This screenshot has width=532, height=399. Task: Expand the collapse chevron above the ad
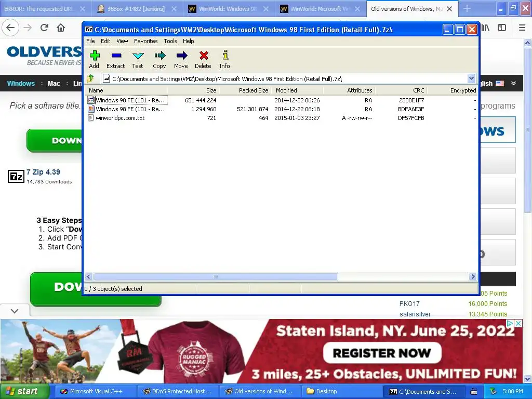click(15, 311)
